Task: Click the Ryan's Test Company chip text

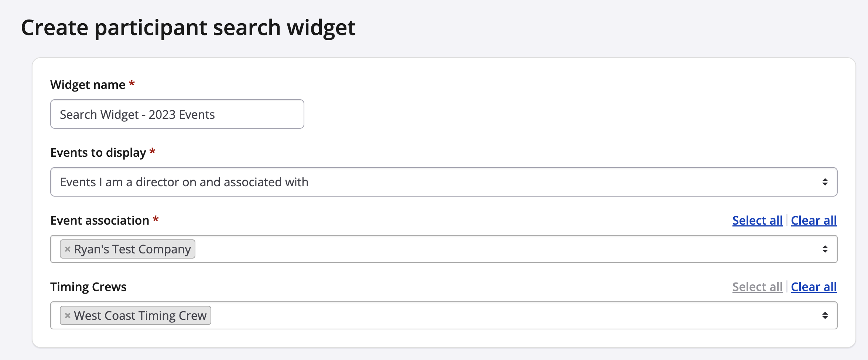Action: [132, 249]
